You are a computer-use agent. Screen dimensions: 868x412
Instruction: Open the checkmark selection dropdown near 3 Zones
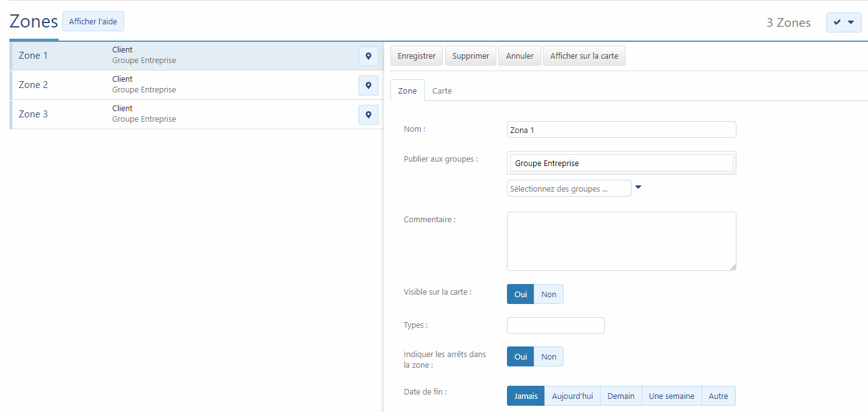click(843, 22)
